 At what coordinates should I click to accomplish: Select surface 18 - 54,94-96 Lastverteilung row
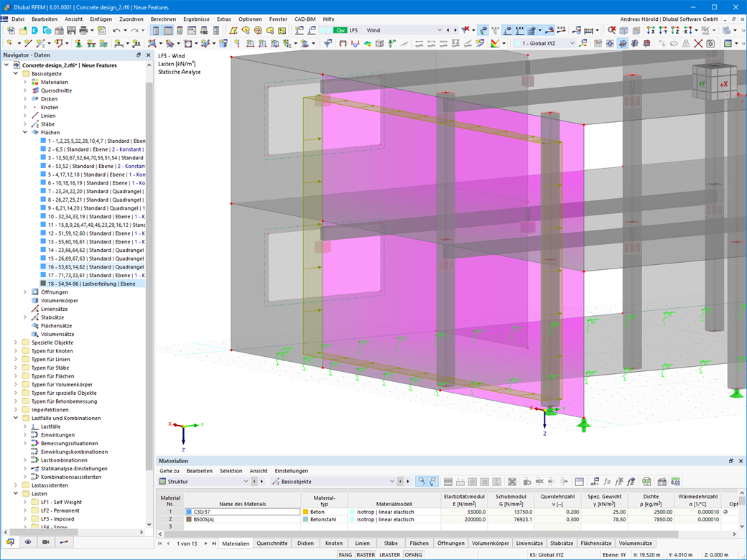click(91, 284)
